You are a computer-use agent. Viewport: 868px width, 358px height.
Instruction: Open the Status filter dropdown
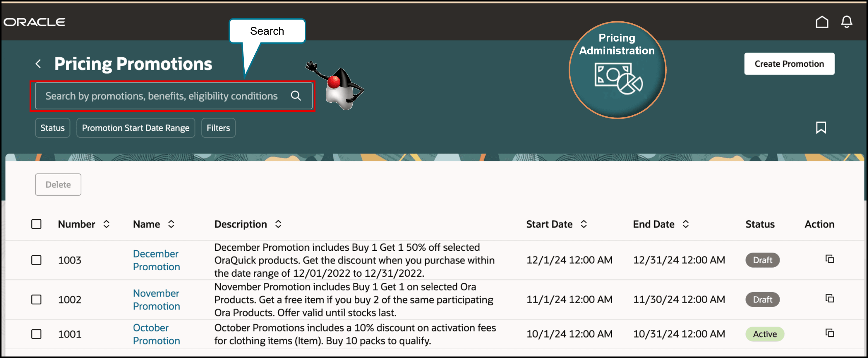pyautogui.click(x=53, y=128)
